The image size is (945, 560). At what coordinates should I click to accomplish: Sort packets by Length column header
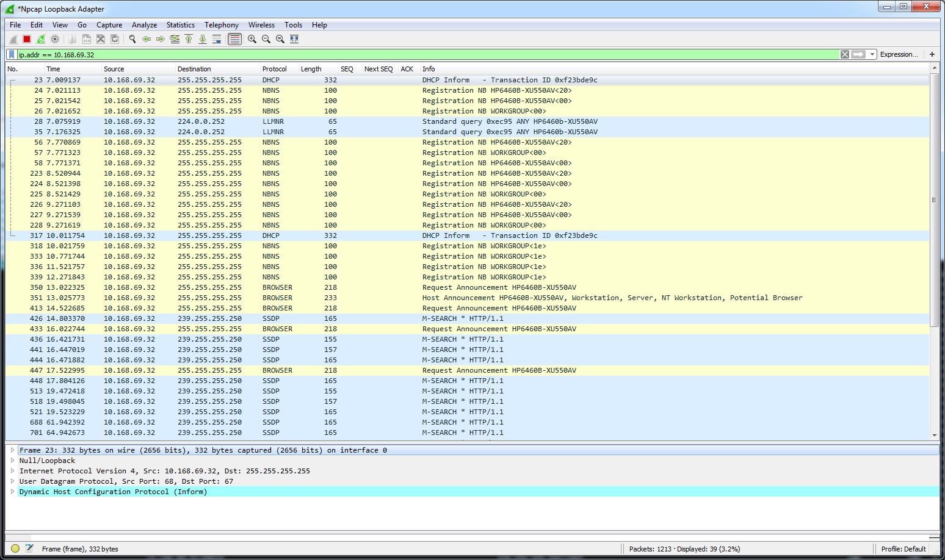318,69
